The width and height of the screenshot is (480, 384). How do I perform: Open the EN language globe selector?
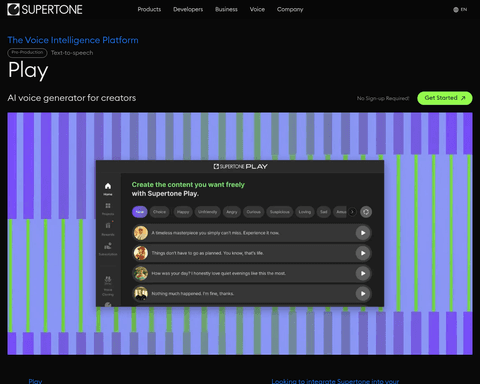(460, 10)
